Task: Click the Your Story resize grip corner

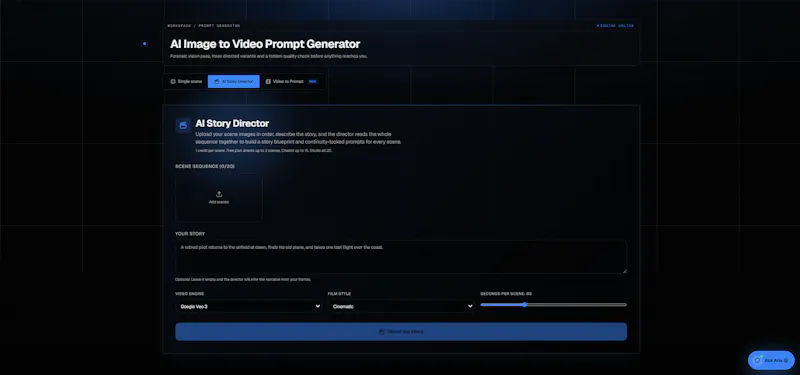Action: tap(624, 270)
